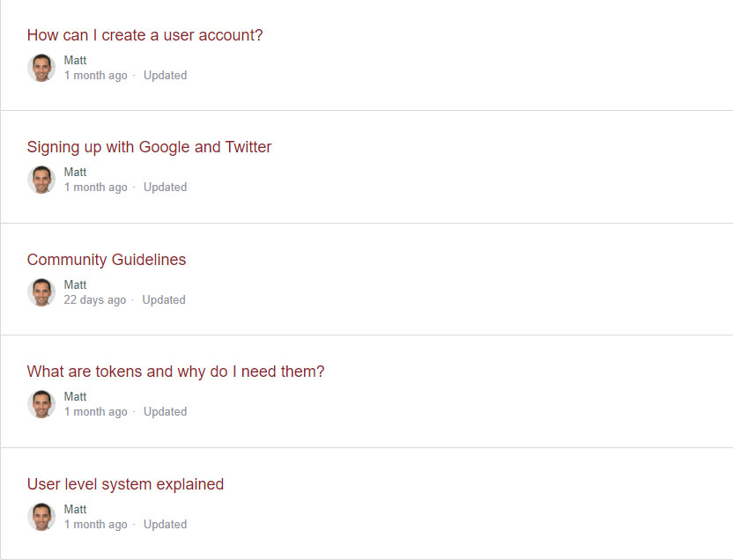
Task: Click Matt's avatar beside the tokens article
Action: (x=41, y=404)
